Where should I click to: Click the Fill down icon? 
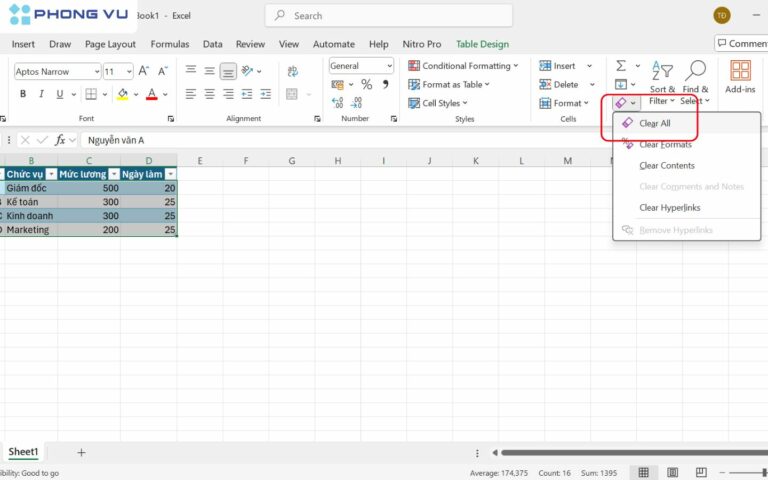click(x=621, y=84)
